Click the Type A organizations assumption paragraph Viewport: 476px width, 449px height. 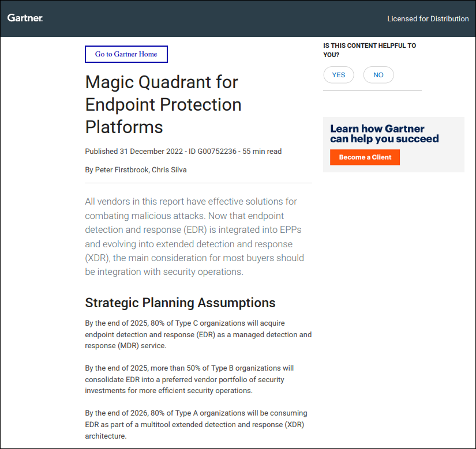(196, 424)
